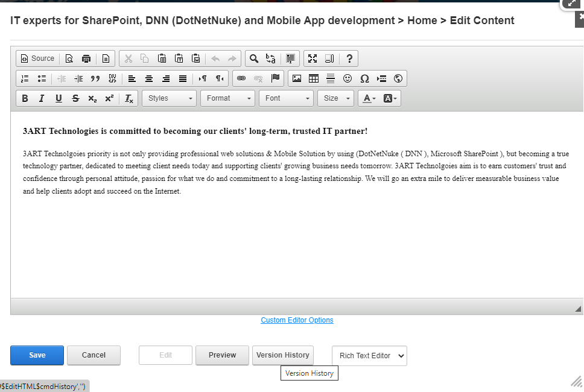Toggle Bold formatting

[25, 98]
